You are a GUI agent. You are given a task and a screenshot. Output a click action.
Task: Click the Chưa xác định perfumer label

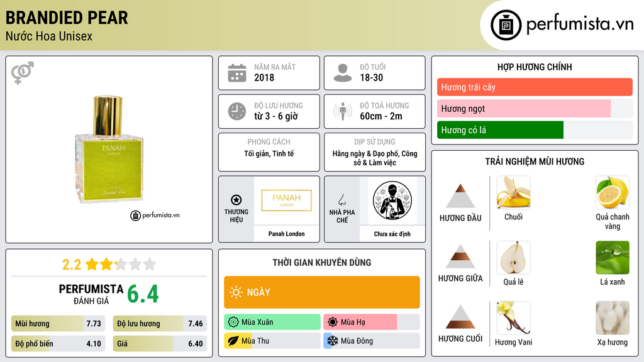pos(392,234)
